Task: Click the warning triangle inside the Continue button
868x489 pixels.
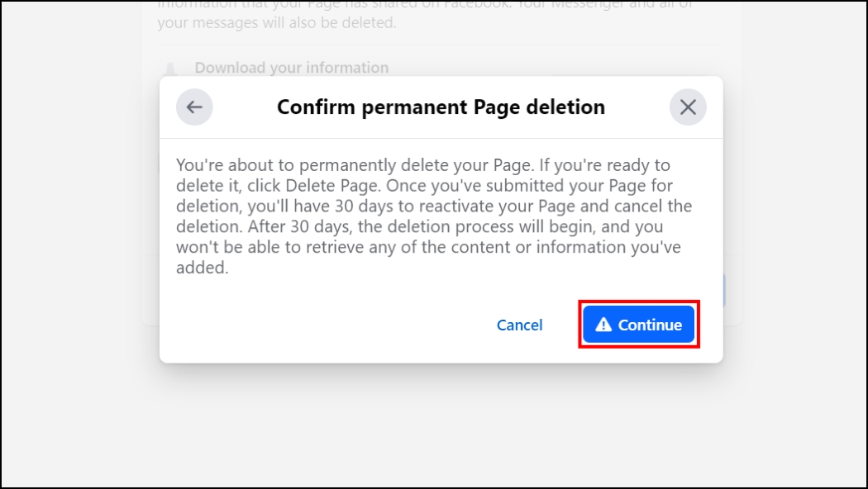Action: pyautogui.click(x=603, y=324)
